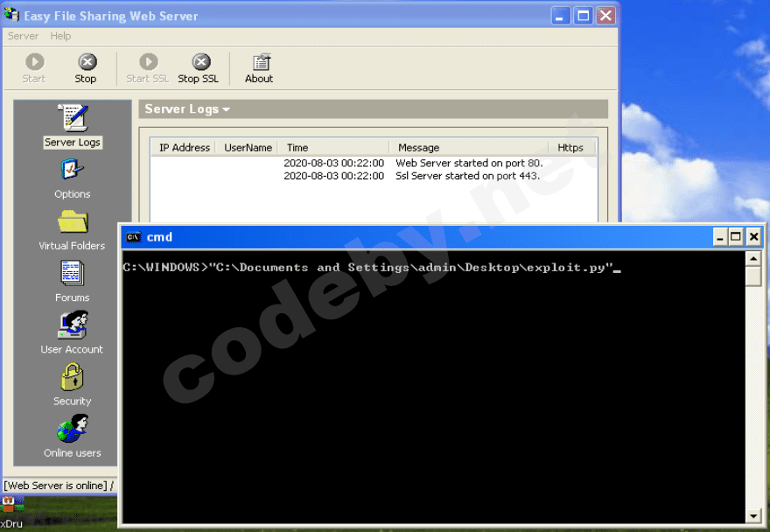Open Options in the sidebar
The image size is (770, 532).
point(72,178)
